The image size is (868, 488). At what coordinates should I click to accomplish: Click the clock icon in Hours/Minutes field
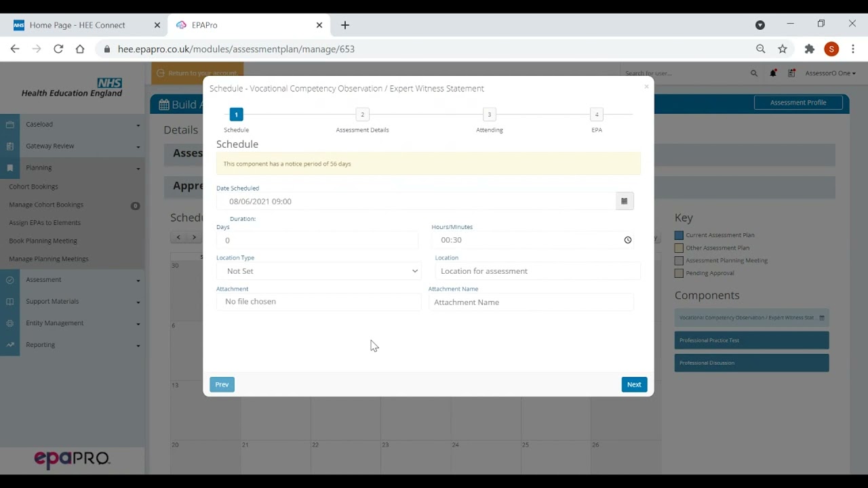(628, 240)
